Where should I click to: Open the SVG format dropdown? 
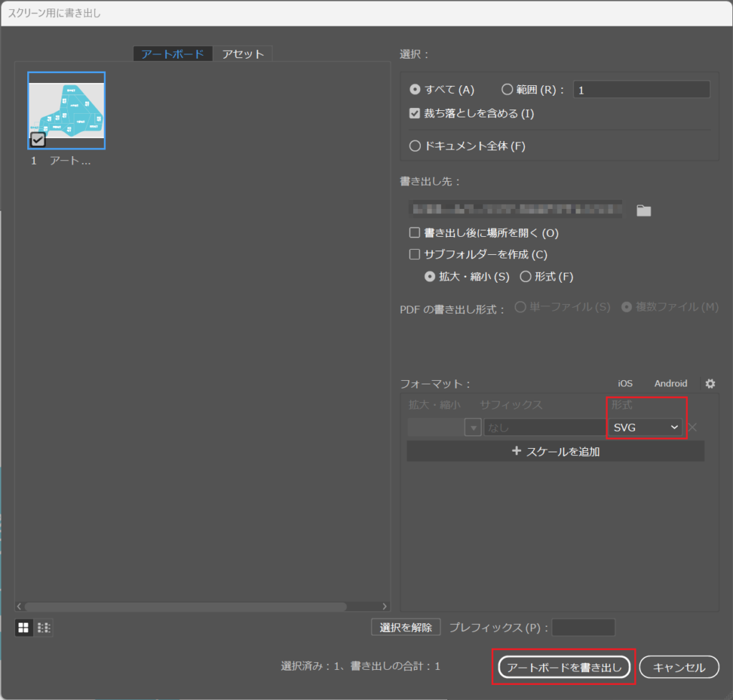pyautogui.click(x=644, y=427)
